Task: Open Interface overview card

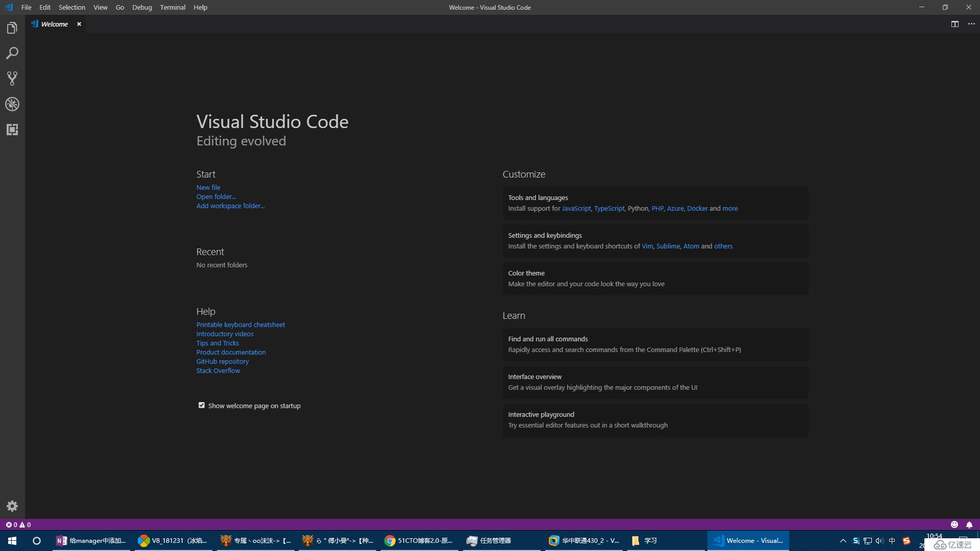Action: point(655,382)
